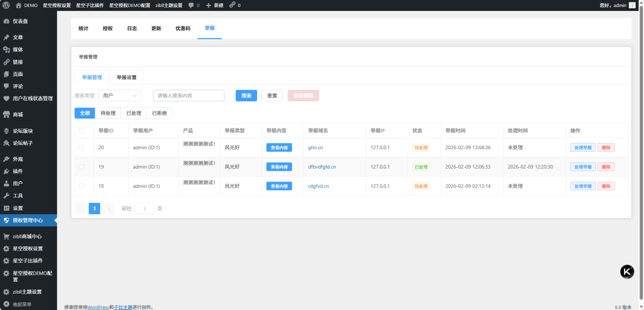Switch to the 优惠码 tab
644x310 pixels.
183,29
